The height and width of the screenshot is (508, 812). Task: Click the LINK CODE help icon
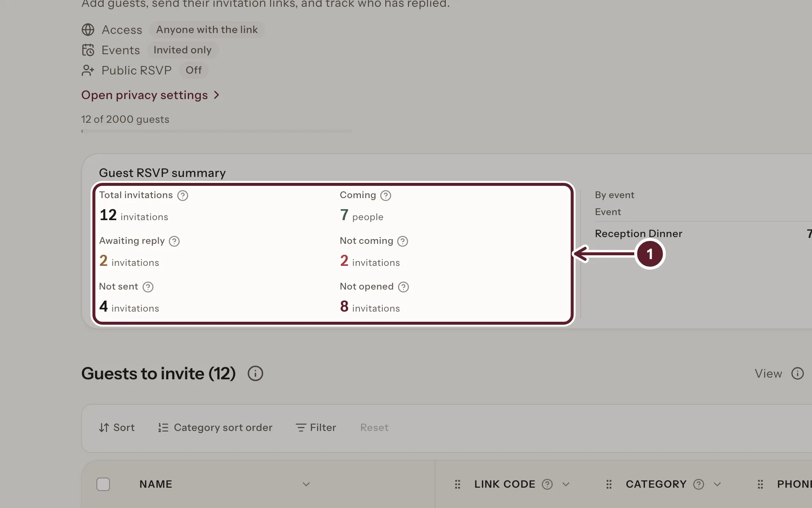(x=547, y=484)
